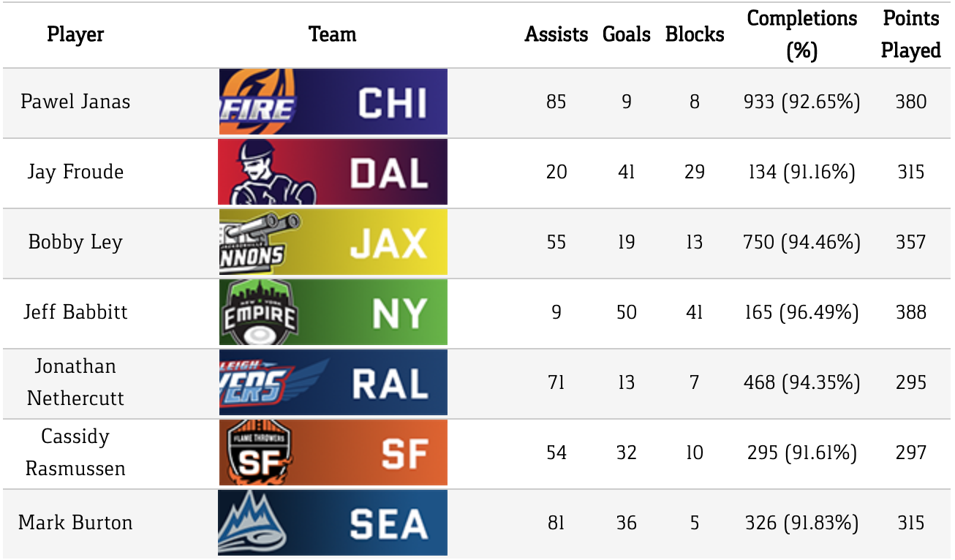Click the Completions (%) column header

[x=801, y=34]
